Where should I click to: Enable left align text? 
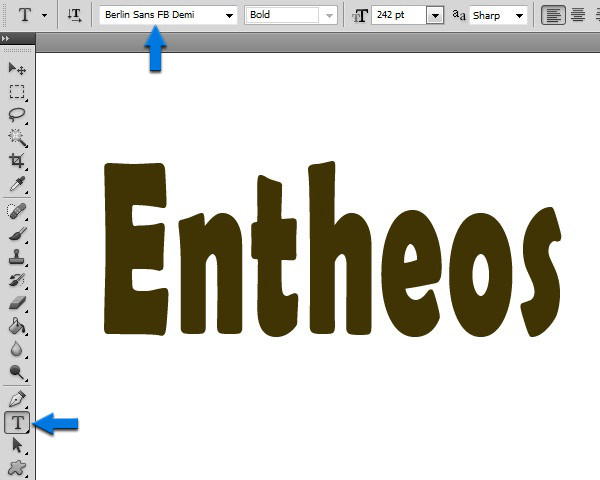(x=553, y=15)
